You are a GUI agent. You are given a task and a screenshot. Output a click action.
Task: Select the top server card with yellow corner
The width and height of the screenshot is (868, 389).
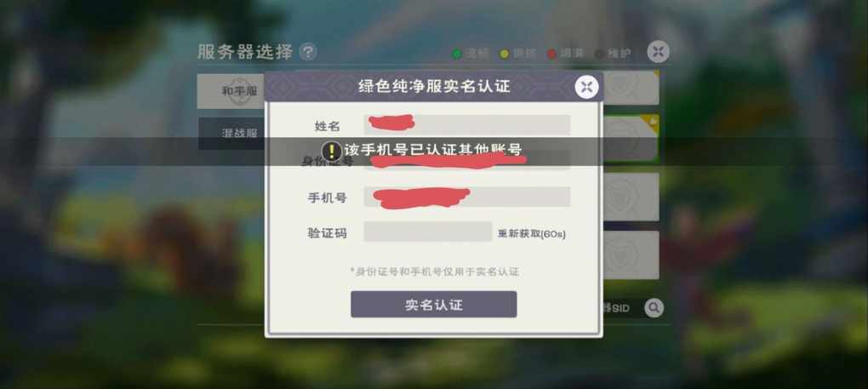coord(631,88)
